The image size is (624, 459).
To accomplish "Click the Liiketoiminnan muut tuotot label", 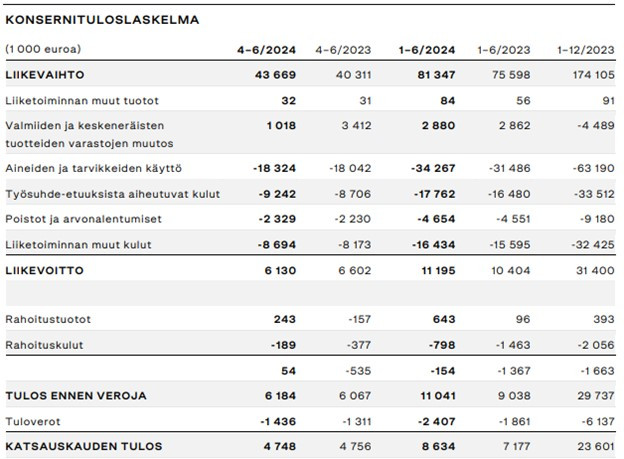I will click(82, 101).
